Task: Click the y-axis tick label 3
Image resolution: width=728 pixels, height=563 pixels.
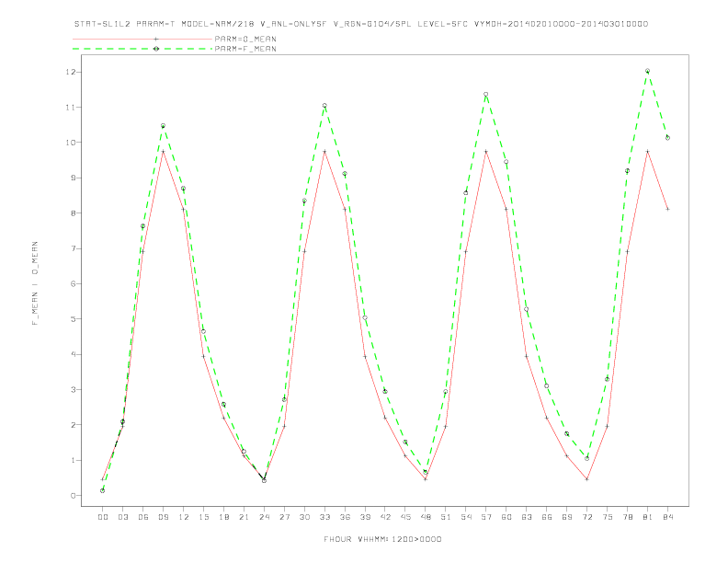Action: pos(73,390)
